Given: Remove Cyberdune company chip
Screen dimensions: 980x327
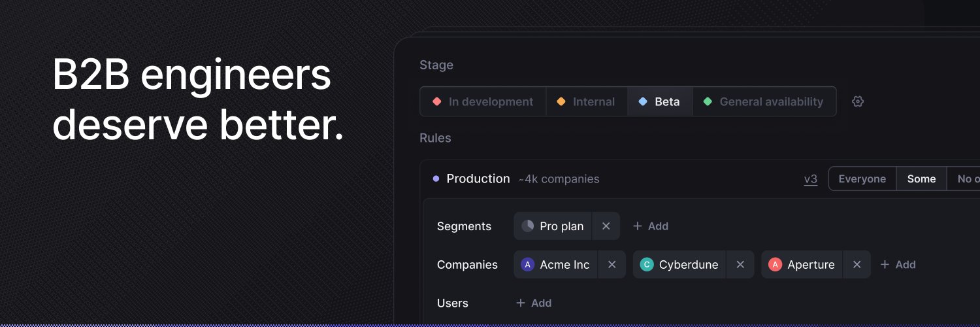Looking at the screenshot, I should (x=740, y=264).
